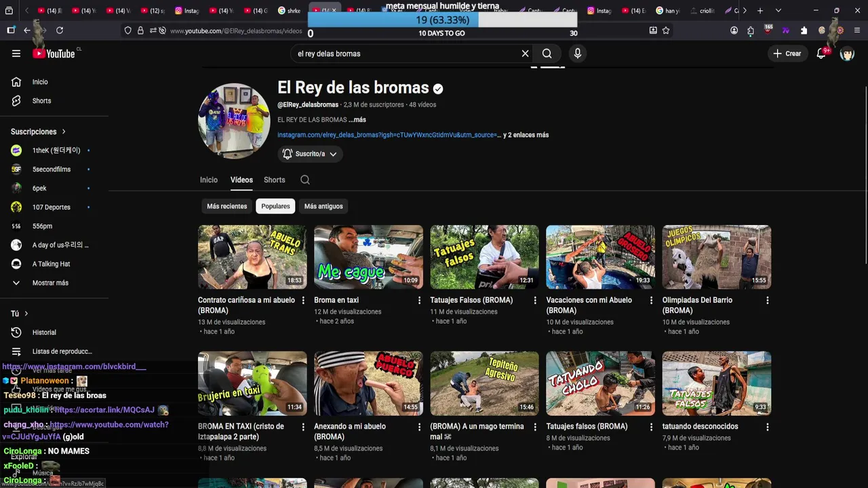Select Más recientes filter chip
This screenshot has height=488, width=868.
(227, 206)
